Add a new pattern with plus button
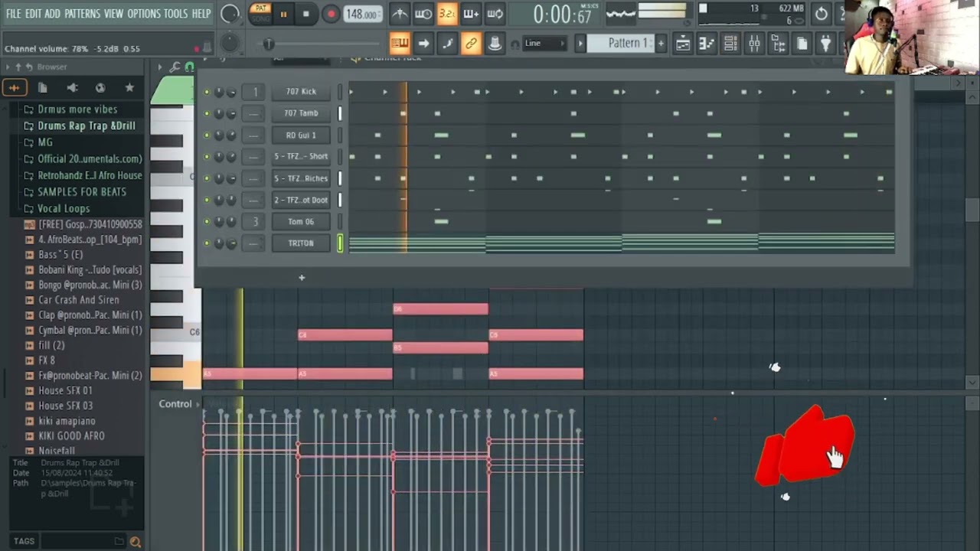The image size is (980, 551). click(661, 44)
